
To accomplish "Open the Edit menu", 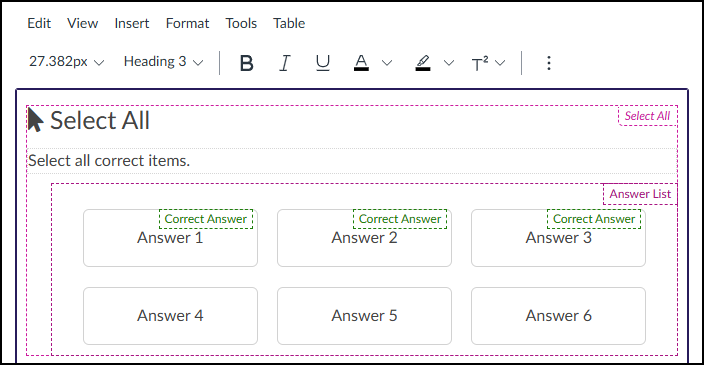I will pyautogui.click(x=39, y=23).
